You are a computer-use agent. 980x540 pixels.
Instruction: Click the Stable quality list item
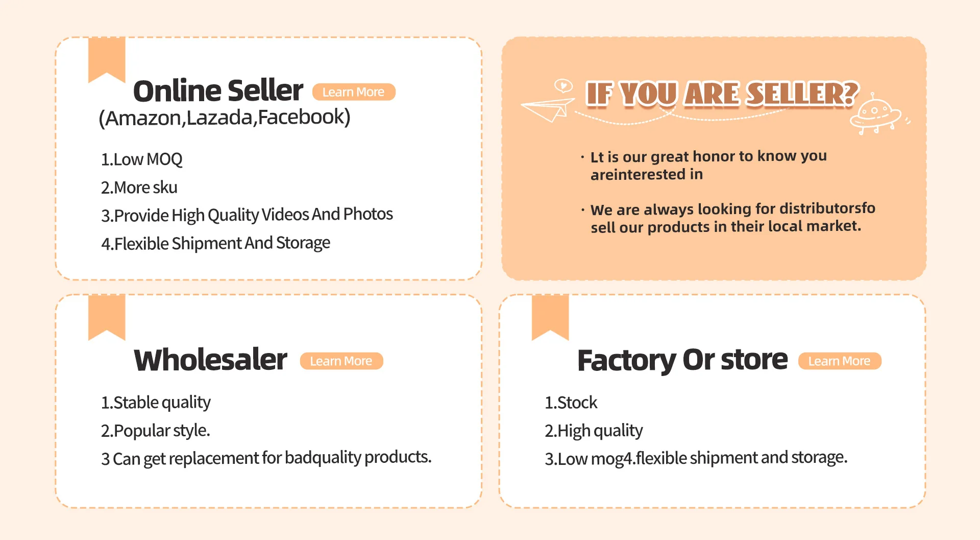coord(156,403)
